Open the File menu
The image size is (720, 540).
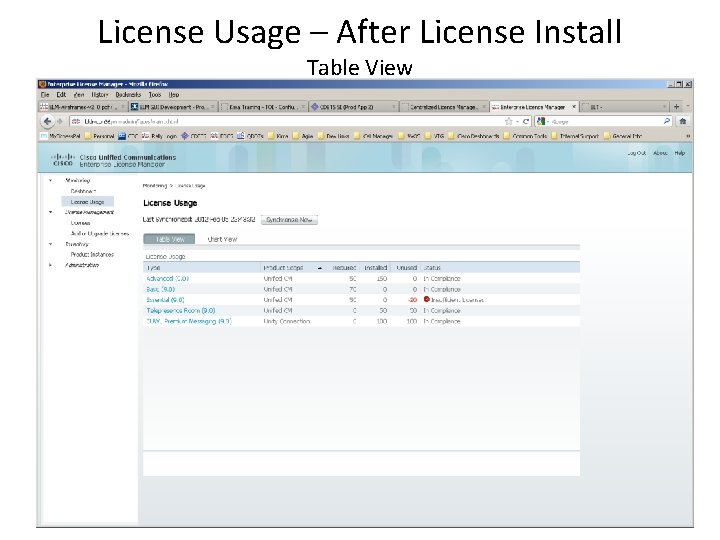point(45,95)
